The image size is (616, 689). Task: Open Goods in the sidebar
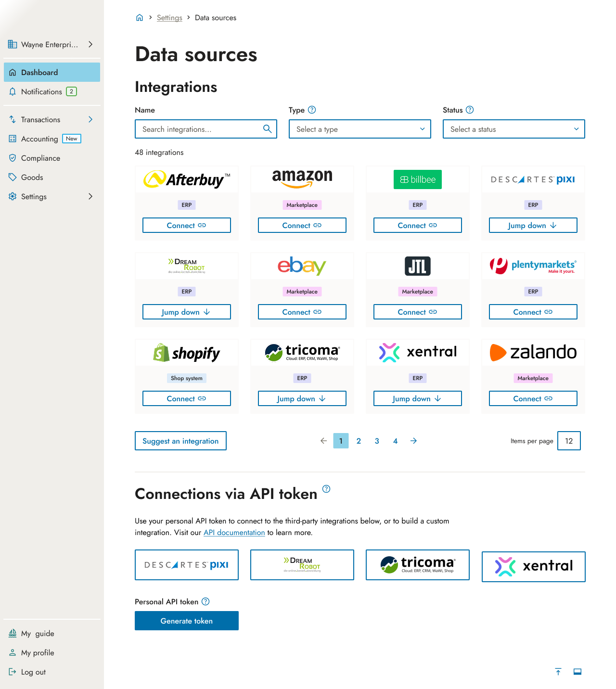point(52,177)
